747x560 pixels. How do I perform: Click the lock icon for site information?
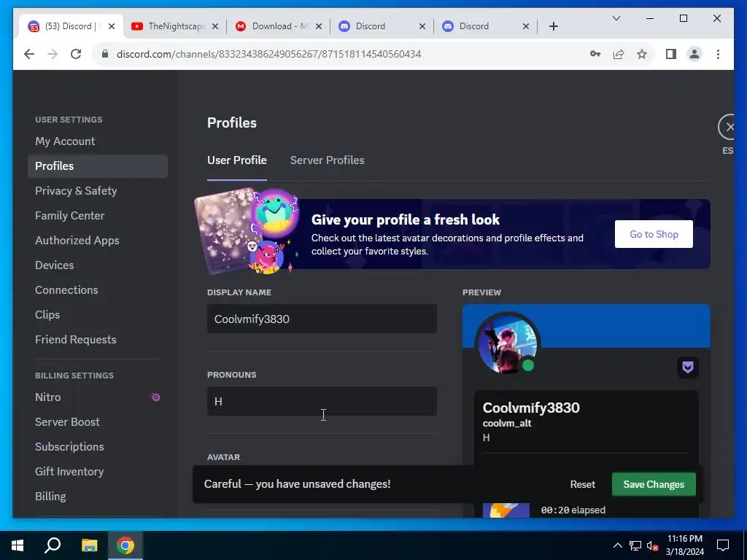(105, 54)
